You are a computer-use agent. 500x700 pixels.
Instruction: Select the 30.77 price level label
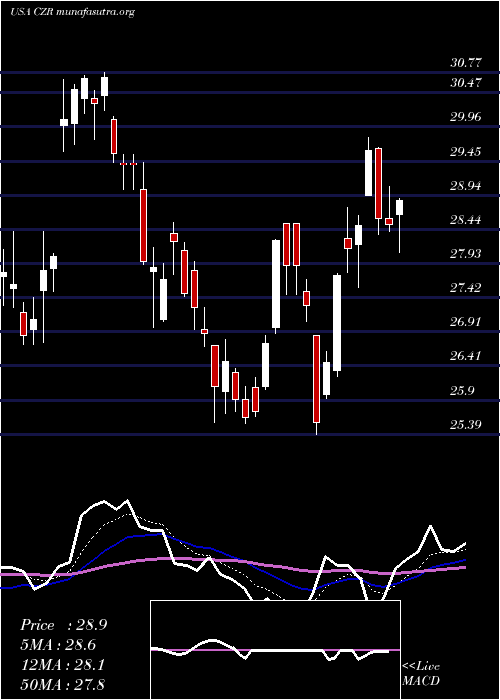(x=466, y=63)
